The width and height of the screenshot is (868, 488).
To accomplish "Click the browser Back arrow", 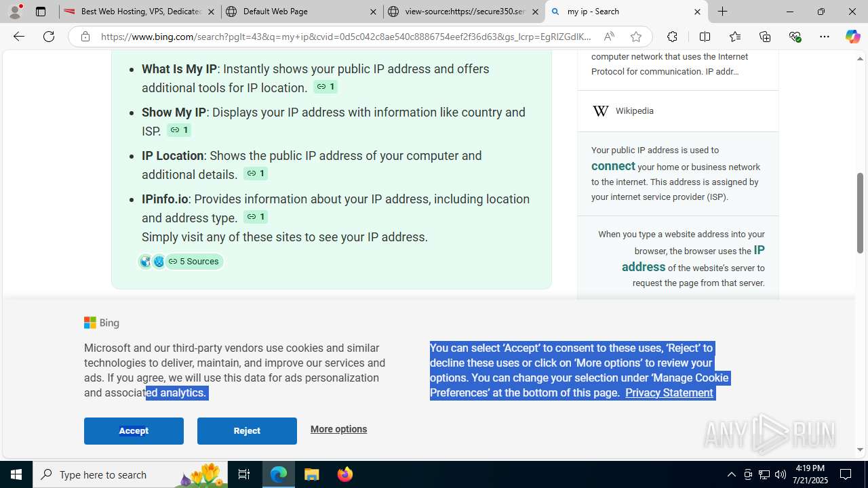I will [18, 37].
